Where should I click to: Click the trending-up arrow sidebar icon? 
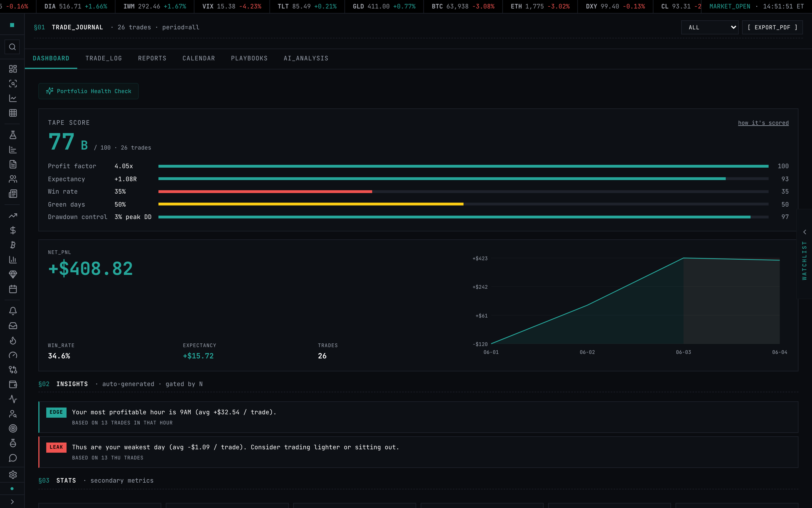point(13,216)
